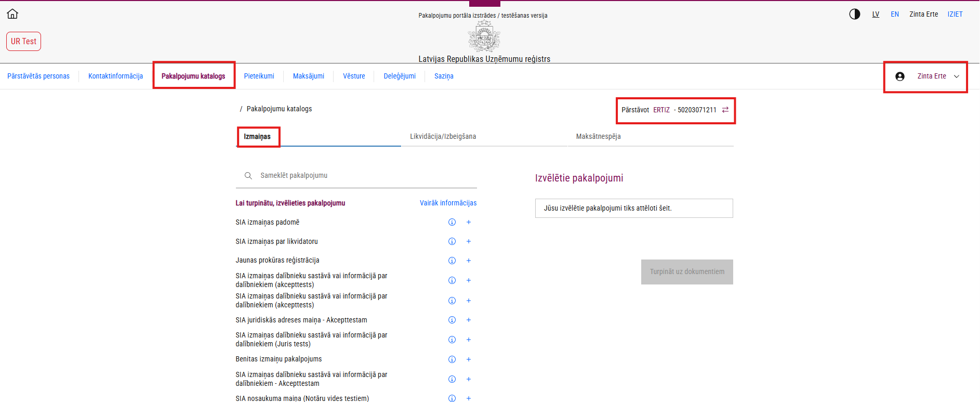Toggle the high contrast mode icon
The width and height of the screenshot is (980, 402).
click(x=855, y=14)
